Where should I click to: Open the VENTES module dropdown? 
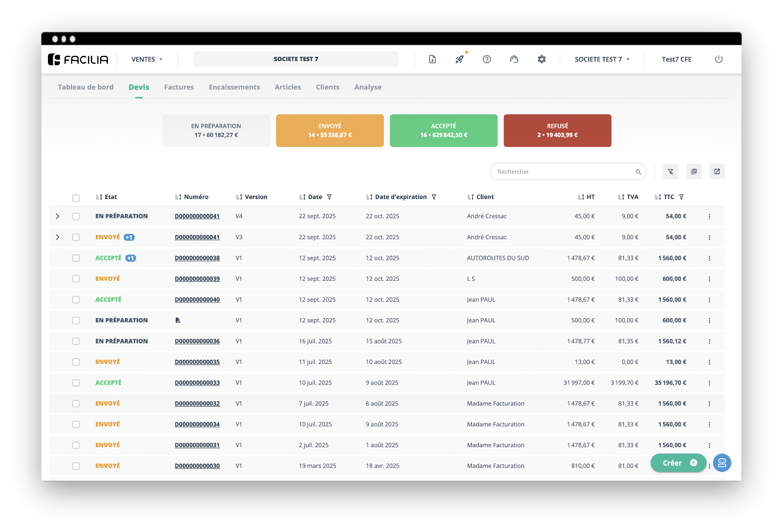click(x=147, y=60)
